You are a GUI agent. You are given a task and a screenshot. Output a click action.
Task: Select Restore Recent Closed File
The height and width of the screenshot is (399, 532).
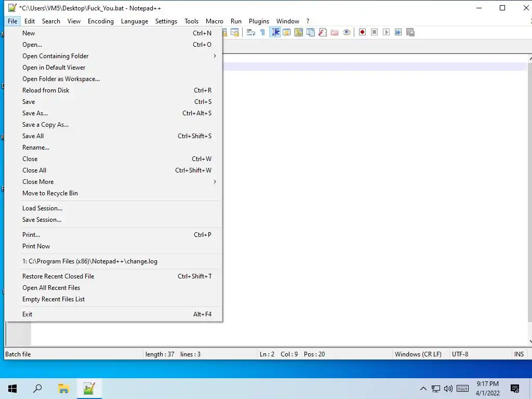pyautogui.click(x=114, y=276)
